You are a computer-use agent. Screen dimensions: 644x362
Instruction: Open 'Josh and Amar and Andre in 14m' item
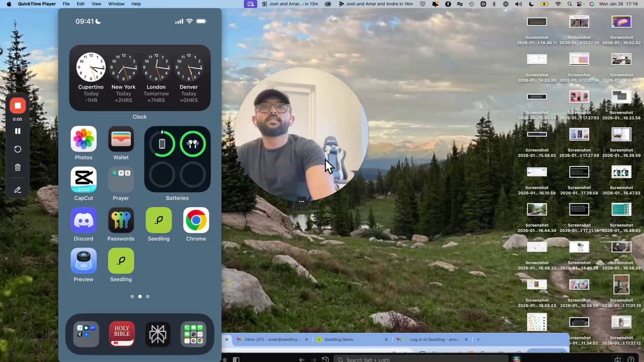(376, 4)
